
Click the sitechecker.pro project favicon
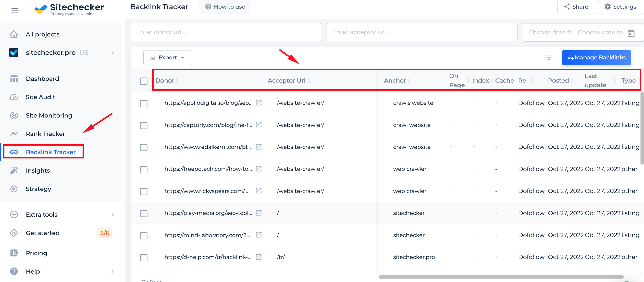point(14,53)
